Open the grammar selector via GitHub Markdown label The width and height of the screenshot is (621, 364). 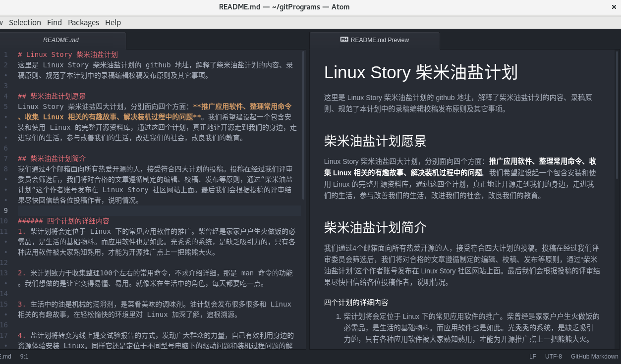(594, 356)
